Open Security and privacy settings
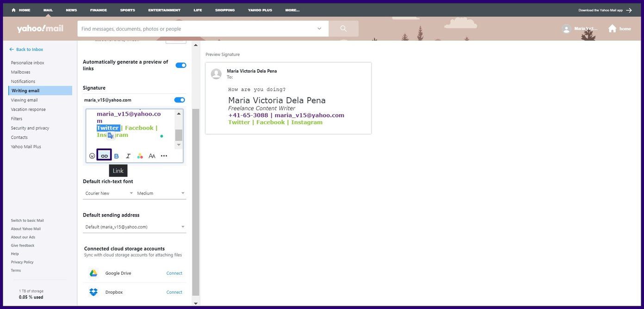The height and width of the screenshot is (309, 644). tap(30, 128)
